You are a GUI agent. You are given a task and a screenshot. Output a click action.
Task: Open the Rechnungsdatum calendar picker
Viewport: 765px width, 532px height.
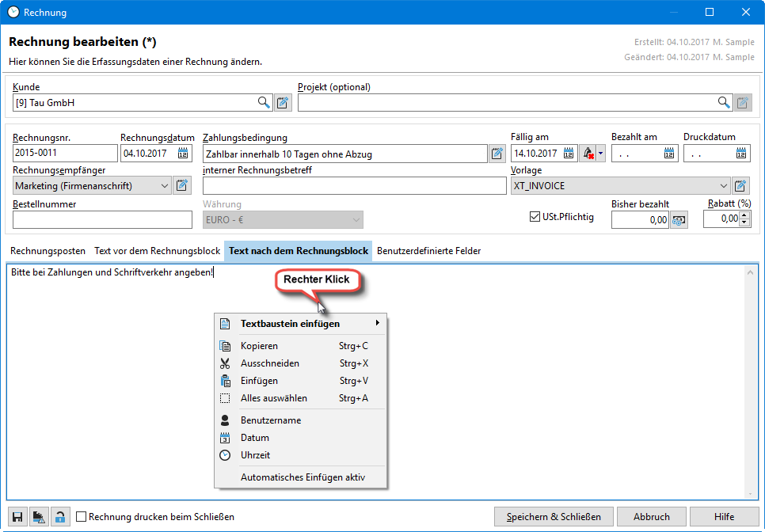[x=183, y=154]
